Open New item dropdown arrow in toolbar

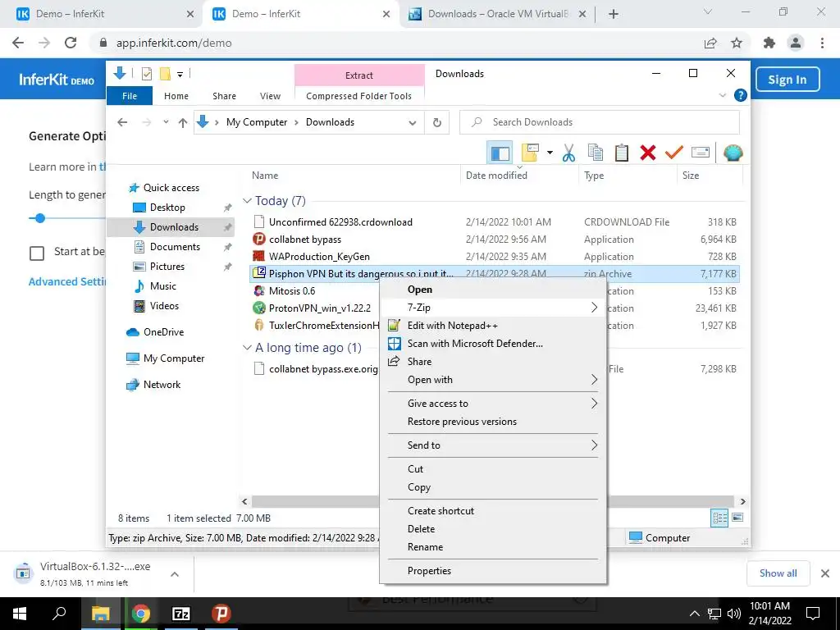click(550, 153)
